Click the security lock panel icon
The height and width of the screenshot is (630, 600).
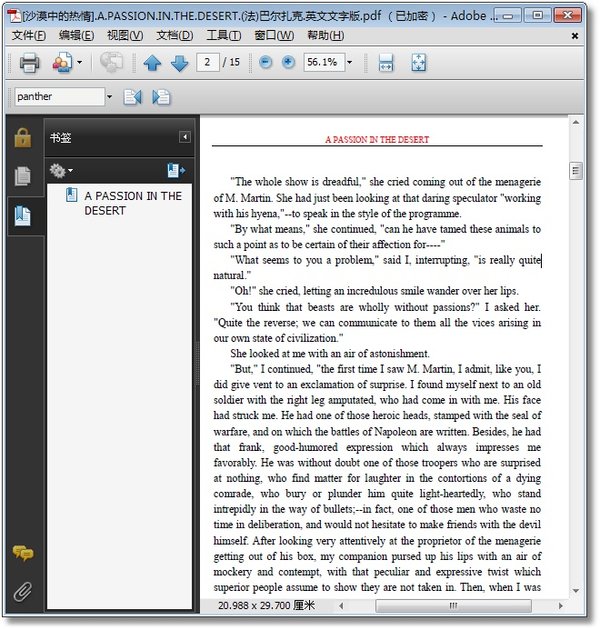coord(23,138)
